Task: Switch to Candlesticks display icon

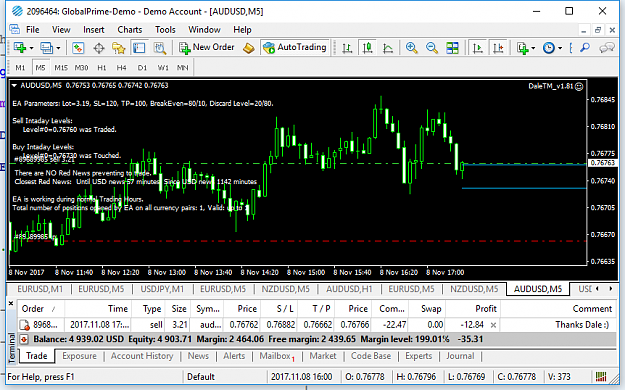Action: pos(367,48)
